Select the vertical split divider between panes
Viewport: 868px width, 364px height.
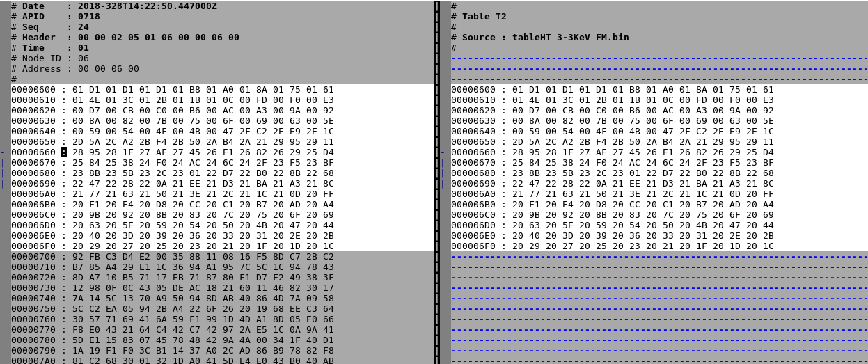pos(438,182)
